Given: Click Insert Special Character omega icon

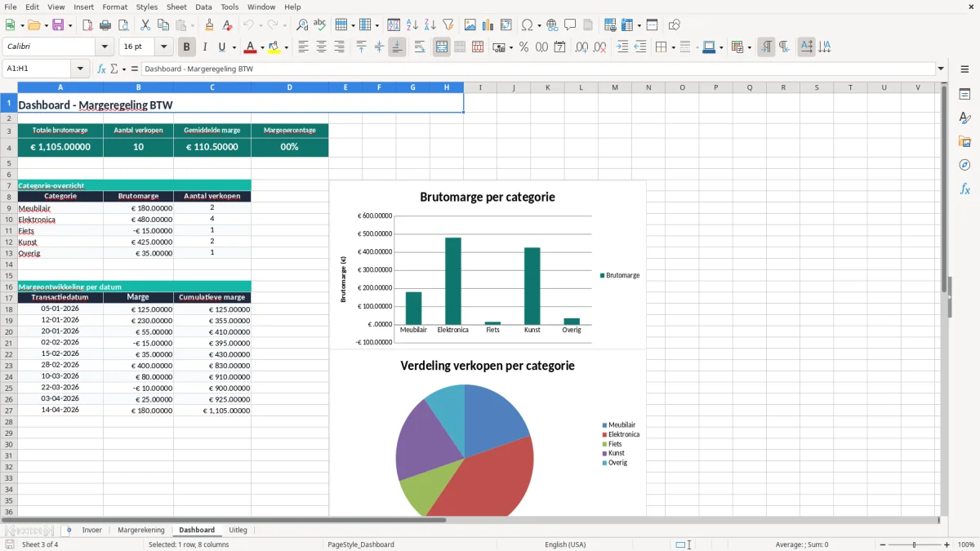Looking at the screenshot, I should pos(527,25).
